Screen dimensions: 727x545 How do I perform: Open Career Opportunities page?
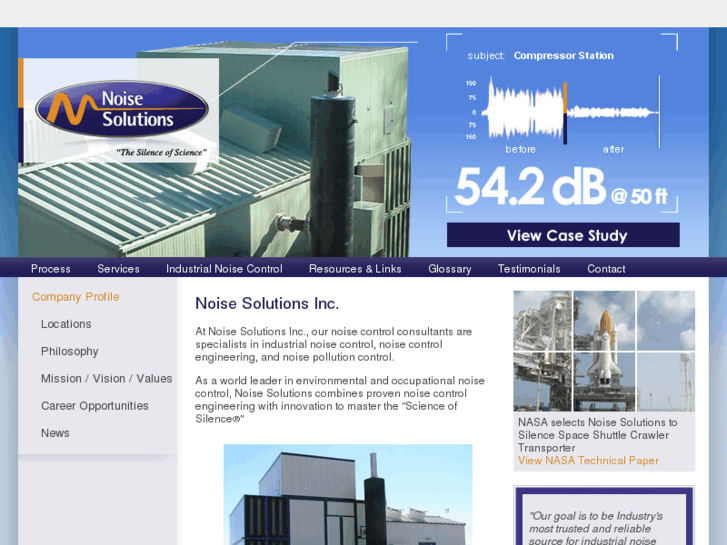point(95,406)
